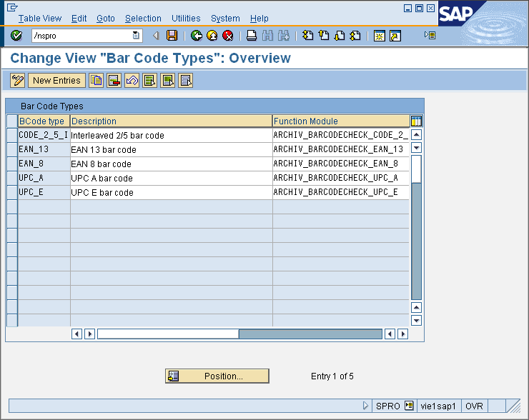This screenshot has width=529, height=420.
Task: Expand the SPRO status bar selector
Action: point(409,406)
